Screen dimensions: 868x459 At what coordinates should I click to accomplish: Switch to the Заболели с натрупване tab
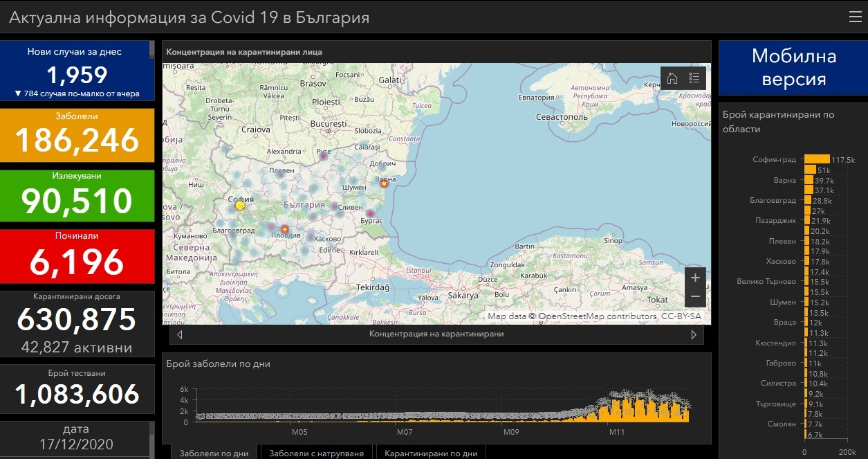pyautogui.click(x=316, y=453)
